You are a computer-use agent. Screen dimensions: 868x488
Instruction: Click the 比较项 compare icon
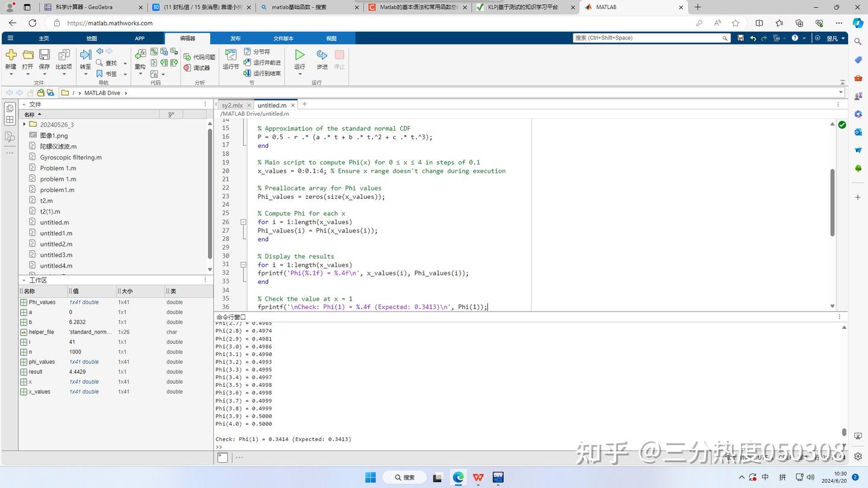point(64,55)
